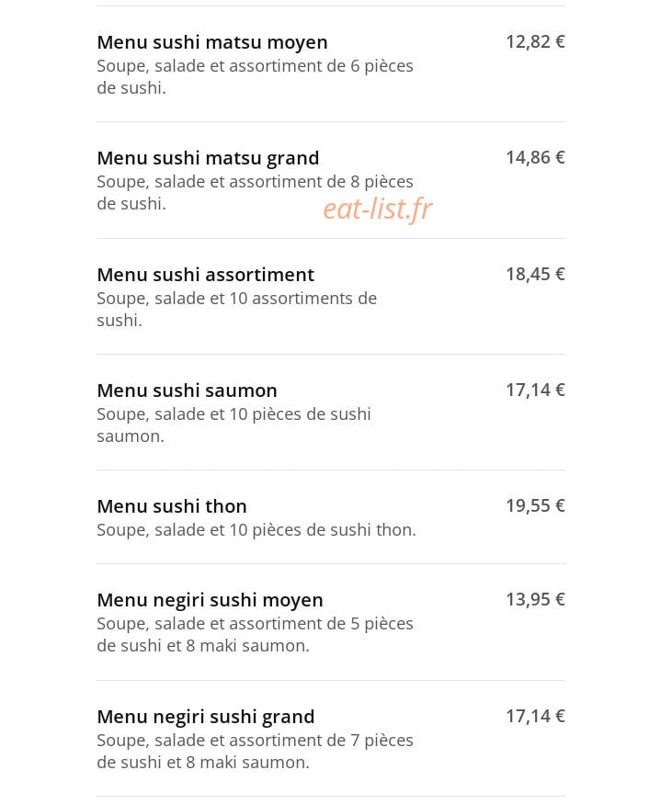The image size is (672, 804).
Task: Click the 10 assortiments de sushi description
Action: 236,309
